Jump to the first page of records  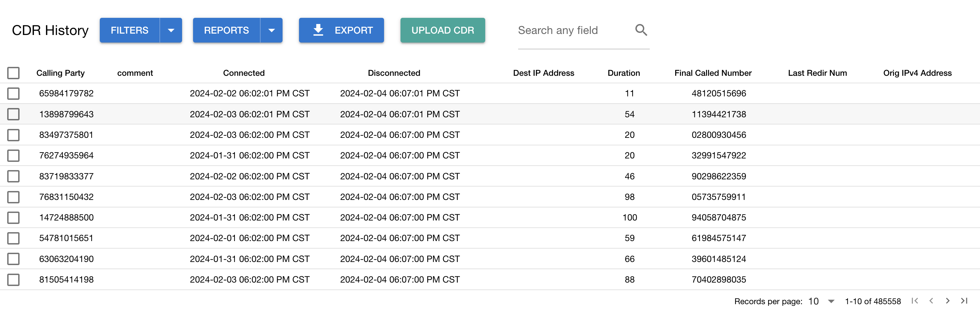pos(915,301)
